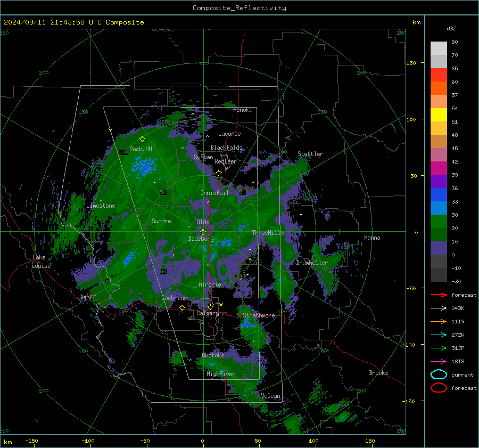Click yellow diamond marker above Calgary label

tap(210, 307)
